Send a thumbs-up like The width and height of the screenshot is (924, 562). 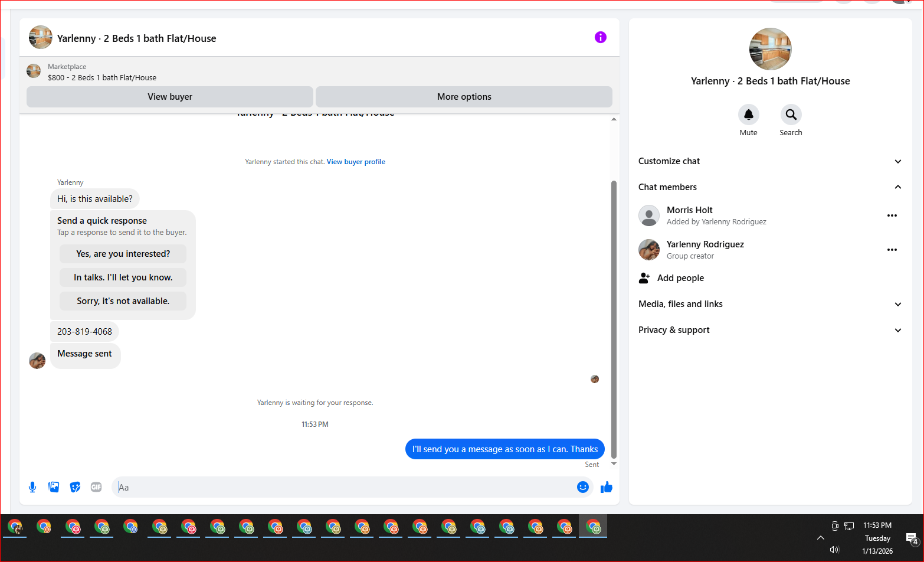pyautogui.click(x=606, y=487)
